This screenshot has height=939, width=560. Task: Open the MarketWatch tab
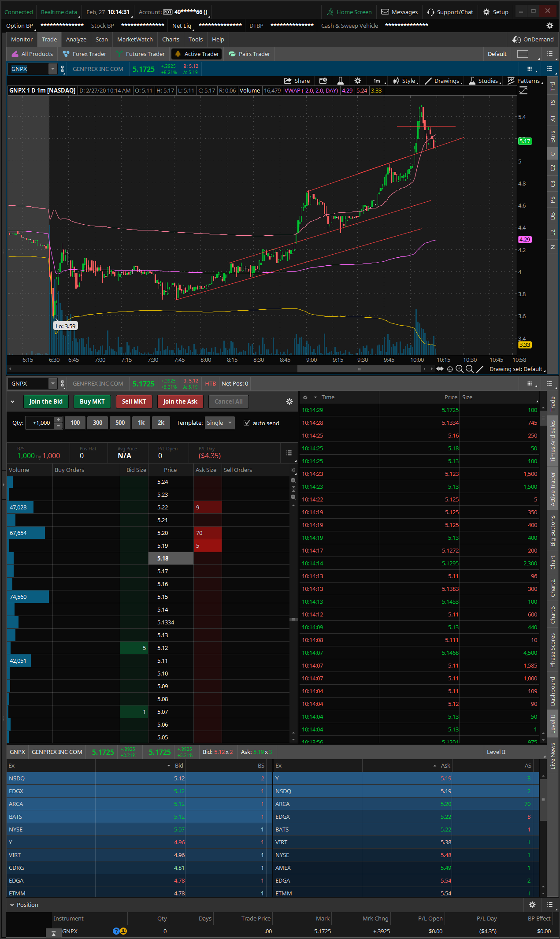pos(135,39)
